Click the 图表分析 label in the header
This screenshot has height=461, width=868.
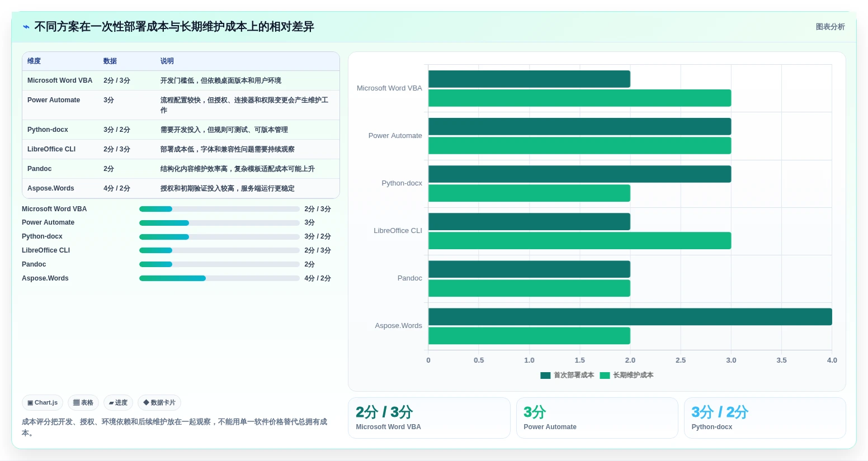pyautogui.click(x=830, y=27)
